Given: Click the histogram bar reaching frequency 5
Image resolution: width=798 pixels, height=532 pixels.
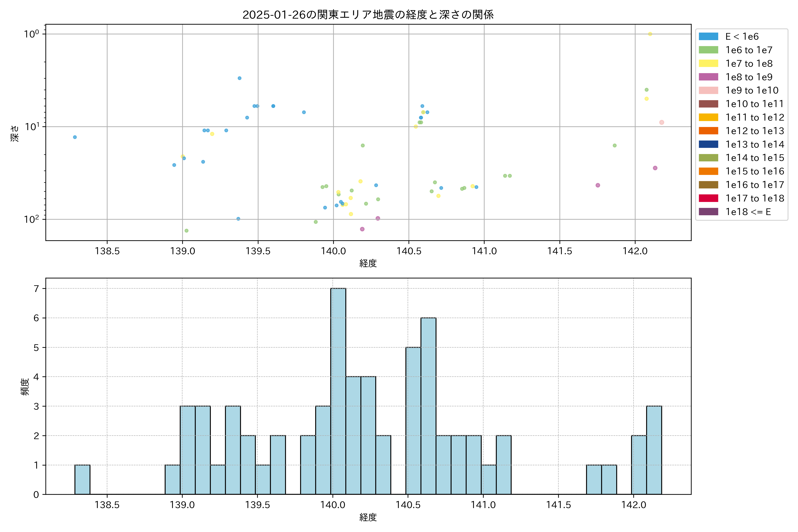Looking at the screenshot, I should point(413,421).
